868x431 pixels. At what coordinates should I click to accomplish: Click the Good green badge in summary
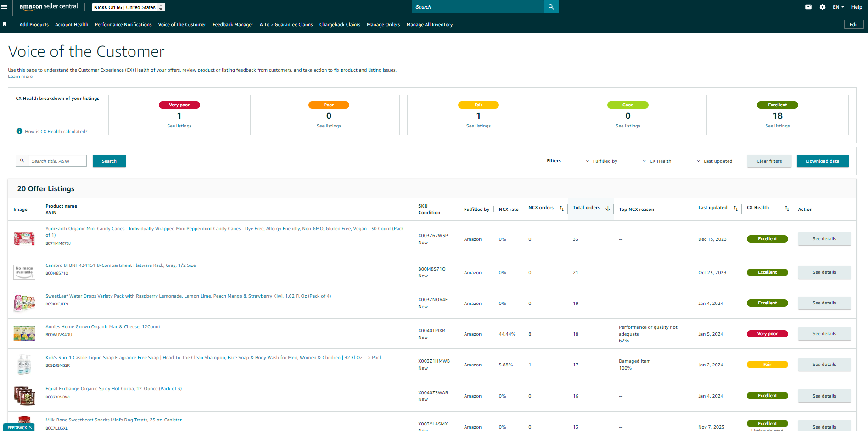[x=628, y=105]
